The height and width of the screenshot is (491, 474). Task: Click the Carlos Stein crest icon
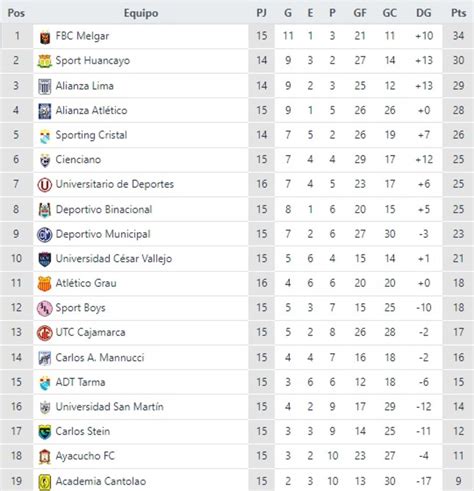[45, 432]
